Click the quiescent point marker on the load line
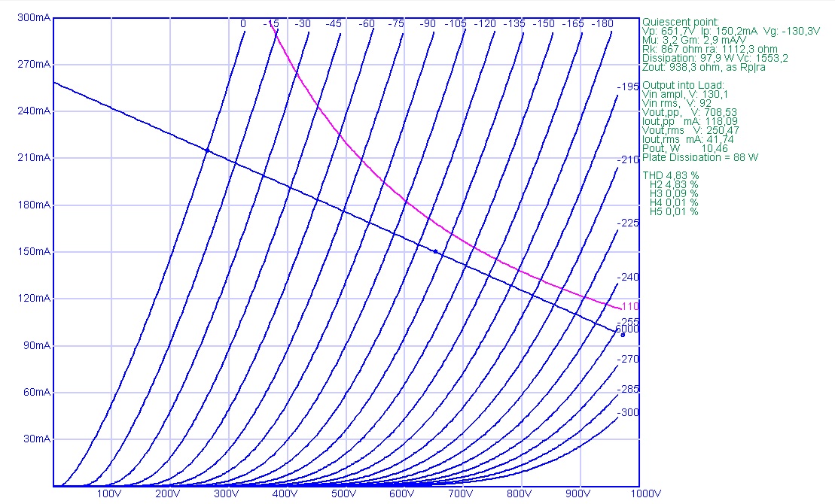Image resolution: width=835 pixels, height=504 pixels. (435, 251)
